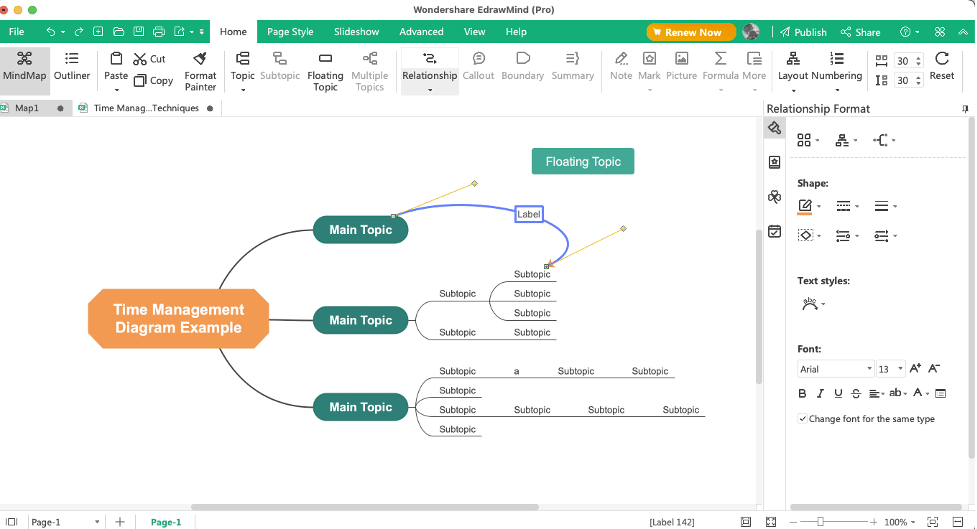The width and height of the screenshot is (977, 529).
Task: Toggle the 'Change font for the same type' checkbox
Action: (803, 419)
